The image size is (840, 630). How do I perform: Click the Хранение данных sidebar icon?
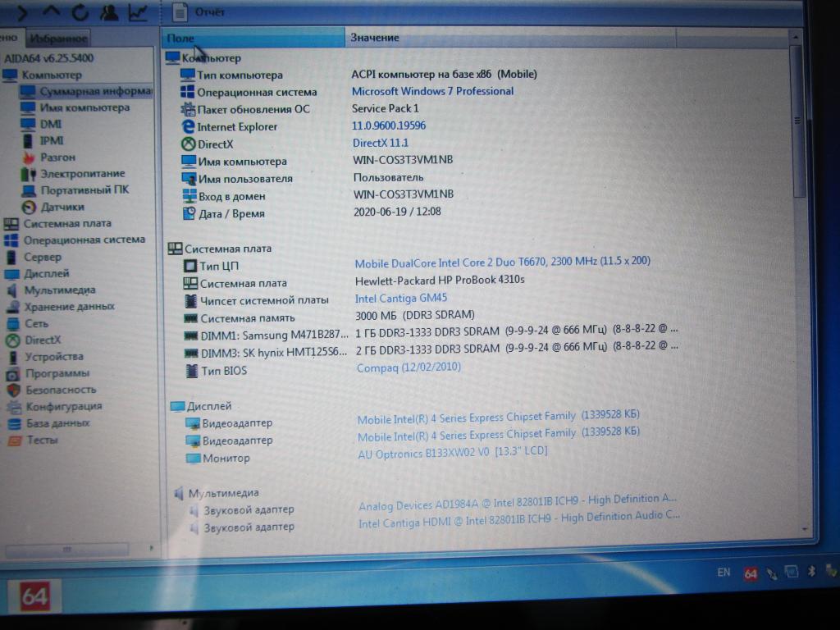point(13,308)
